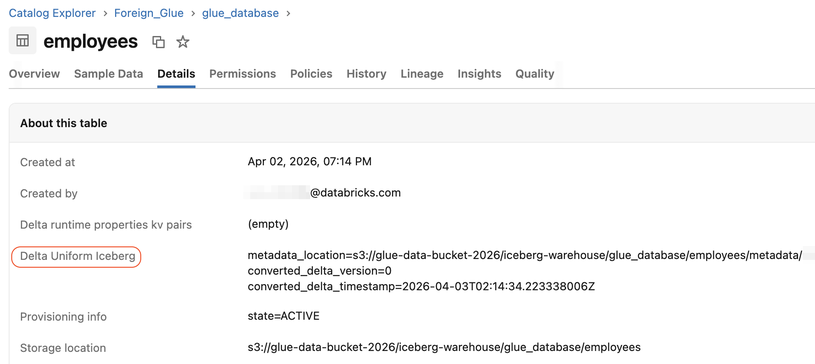Select the Created by label
Image resolution: width=815 pixels, height=364 pixels.
49,193
